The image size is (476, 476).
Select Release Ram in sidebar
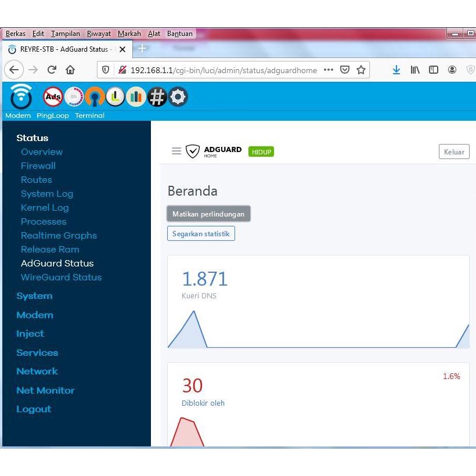point(50,250)
